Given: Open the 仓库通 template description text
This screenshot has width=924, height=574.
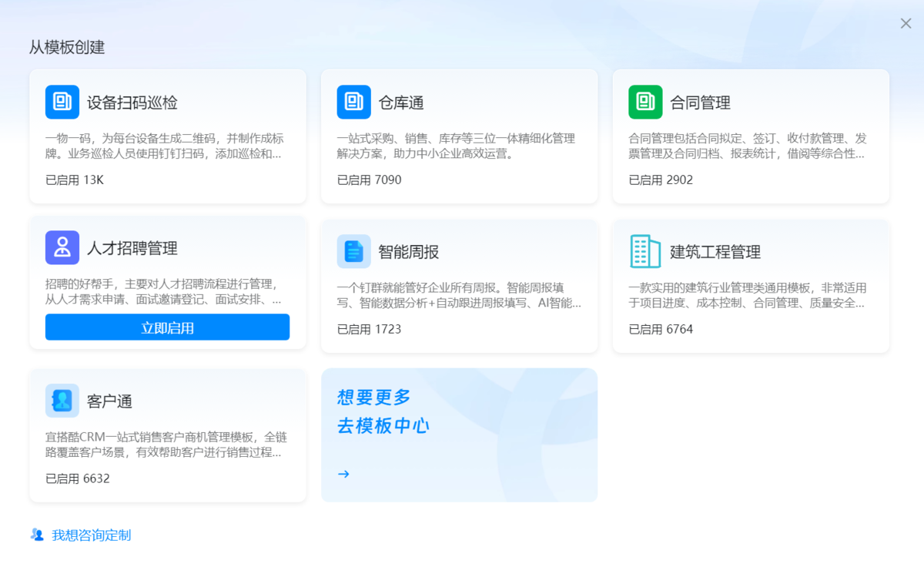Looking at the screenshot, I should tap(457, 146).
